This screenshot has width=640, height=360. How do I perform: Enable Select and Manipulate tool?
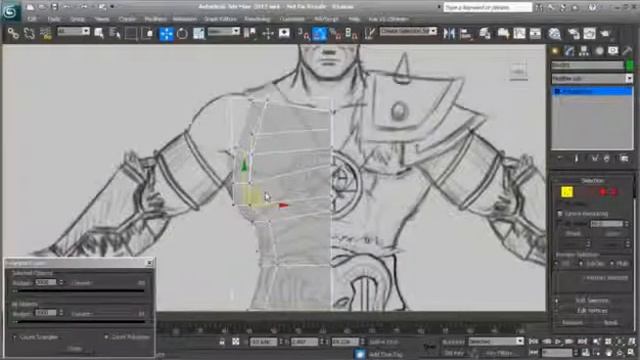[268, 33]
